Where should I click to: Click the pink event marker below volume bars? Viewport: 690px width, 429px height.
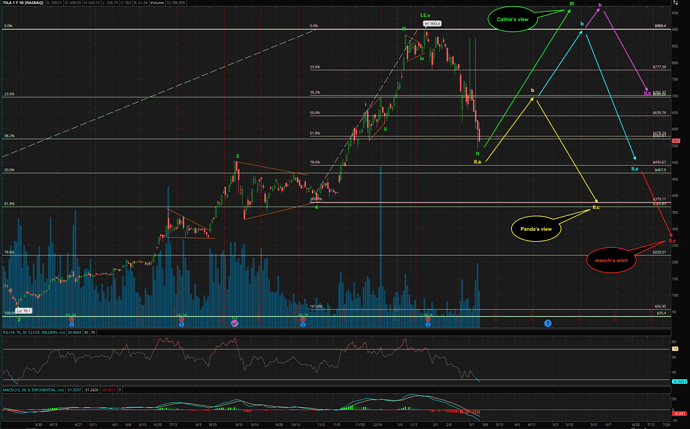tap(234, 323)
